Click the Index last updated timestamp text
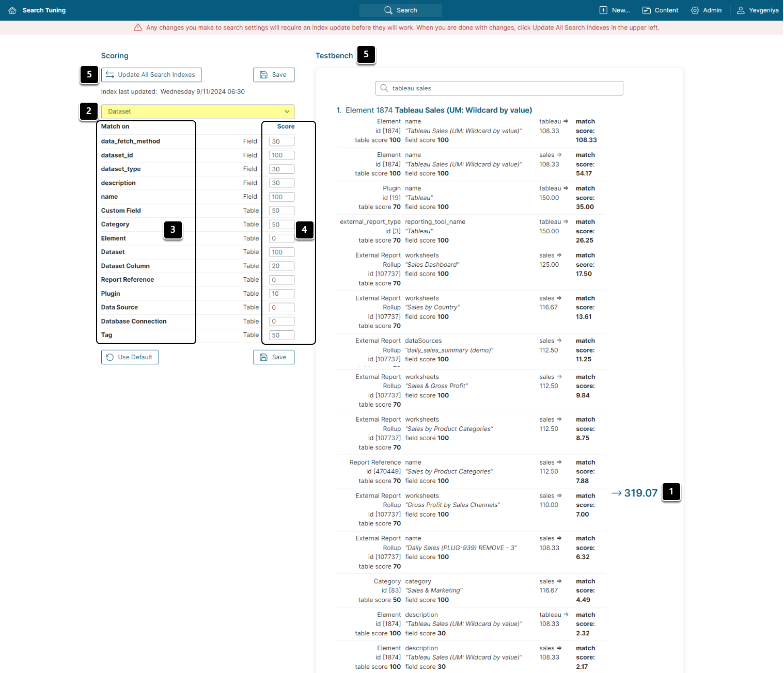This screenshot has height=673, width=784. (173, 92)
